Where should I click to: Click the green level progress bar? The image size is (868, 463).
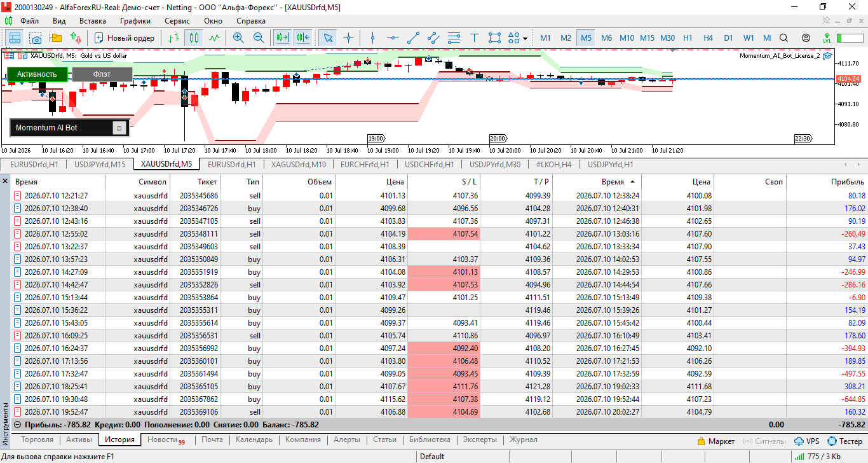pos(850,38)
